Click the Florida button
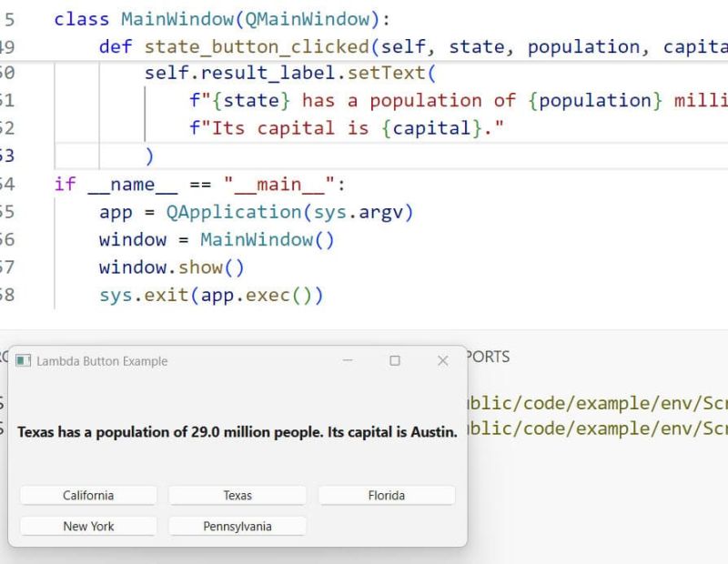Viewport: 728px width, 564px height. tap(386, 495)
